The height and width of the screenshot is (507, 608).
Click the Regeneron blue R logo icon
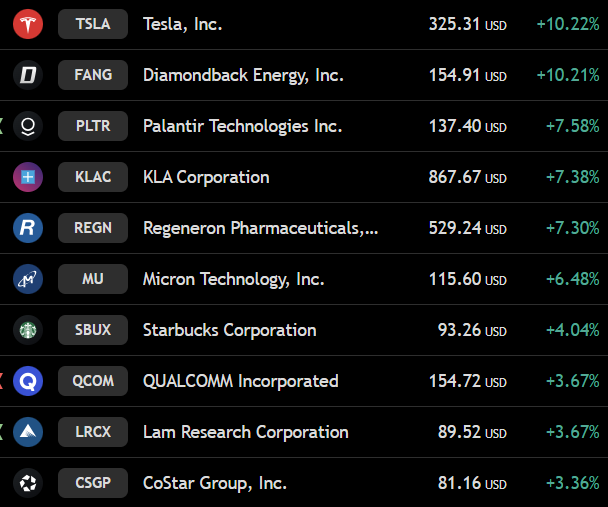pyautogui.click(x=28, y=228)
